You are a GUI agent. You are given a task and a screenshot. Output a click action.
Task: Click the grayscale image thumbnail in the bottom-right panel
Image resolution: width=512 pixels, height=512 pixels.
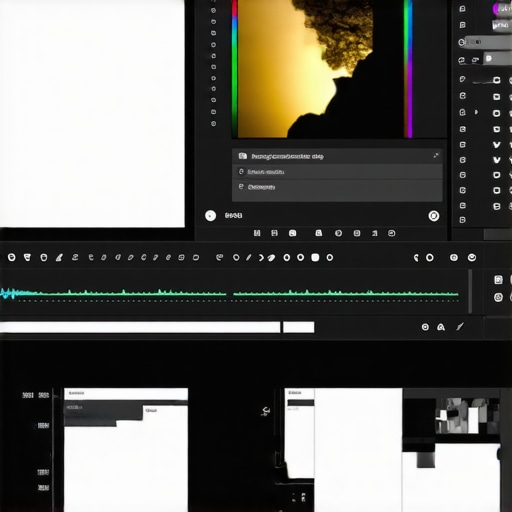(467, 416)
